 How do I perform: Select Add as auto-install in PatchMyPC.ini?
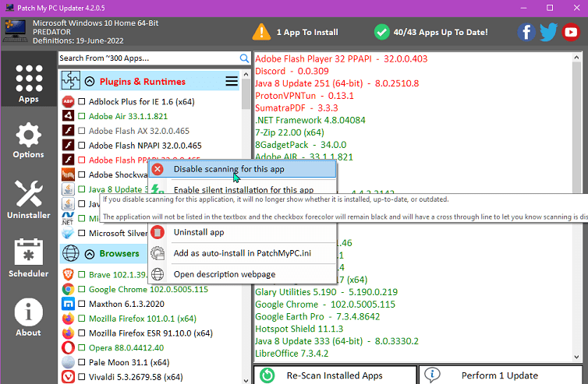point(243,253)
